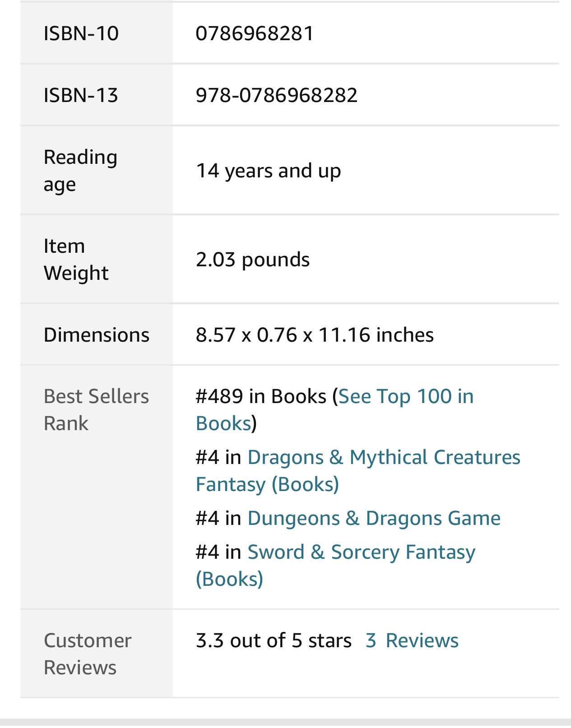The image size is (571, 728).
Task: Click the Reading age row label
Action: click(x=80, y=171)
